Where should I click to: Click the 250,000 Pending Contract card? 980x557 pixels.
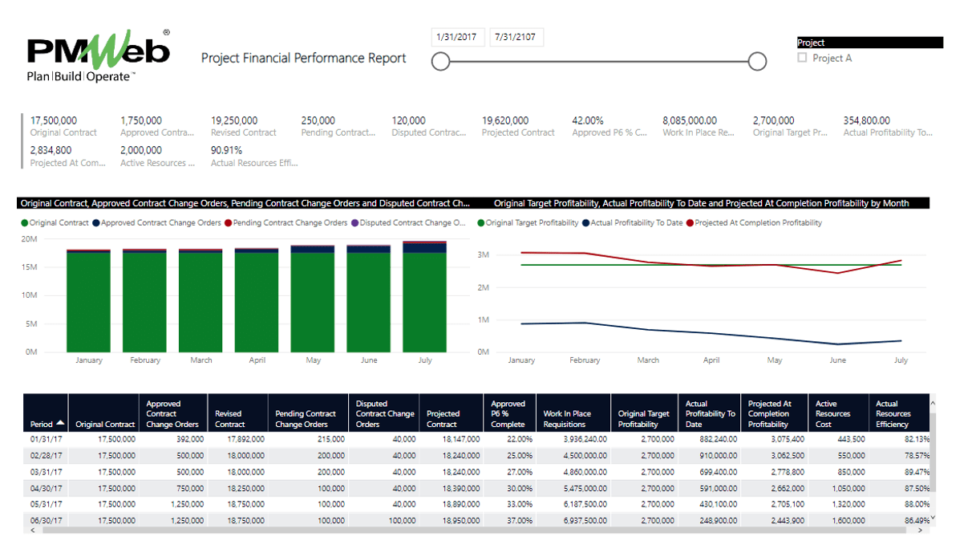[338, 126]
